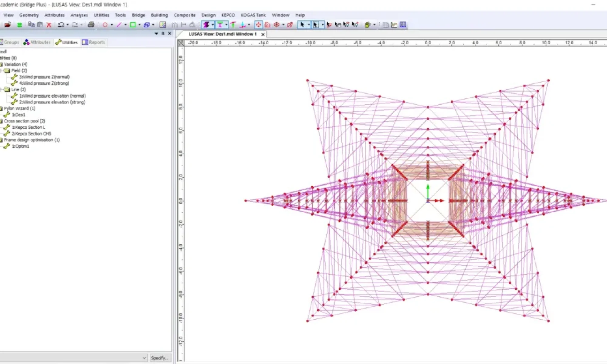Click the blue volume cube tool
This screenshot has height=364, width=607.
click(147, 25)
